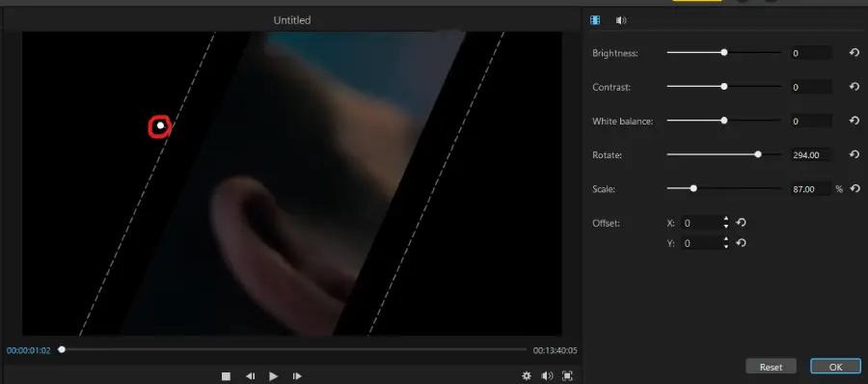Click the Rotate slider handle
Image resolution: width=868 pixels, height=384 pixels.
[758, 154]
